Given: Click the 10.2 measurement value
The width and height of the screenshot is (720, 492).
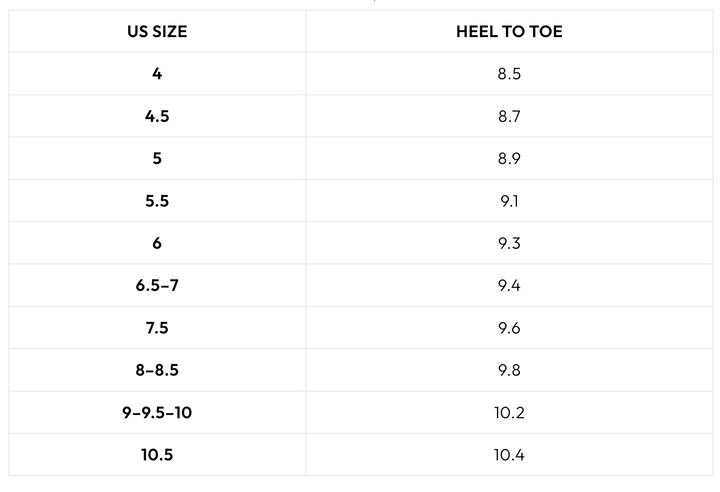Looking at the screenshot, I should (x=509, y=412).
